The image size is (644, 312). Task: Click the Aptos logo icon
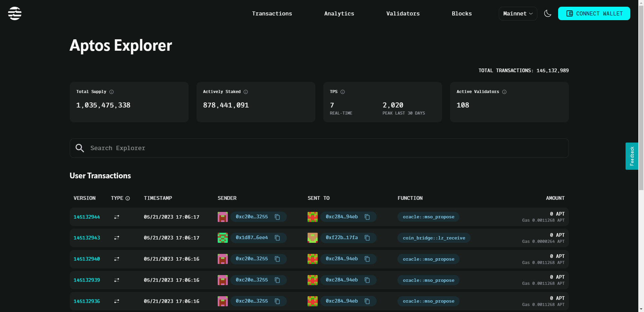(x=15, y=13)
